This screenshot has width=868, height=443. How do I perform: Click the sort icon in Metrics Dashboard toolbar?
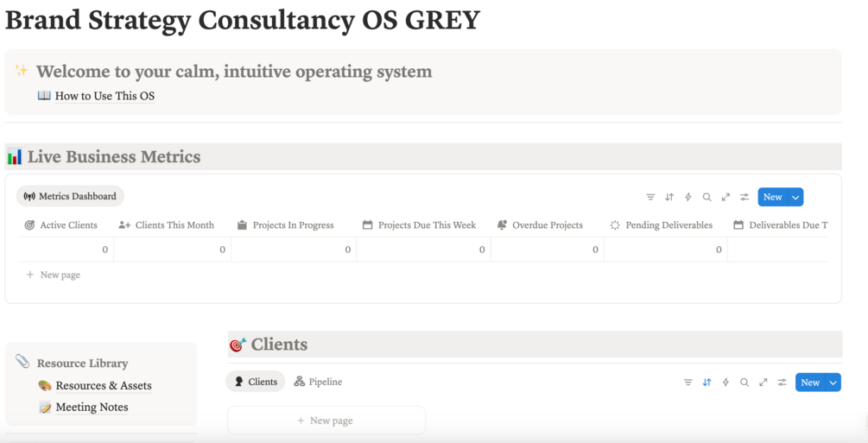tap(669, 197)
